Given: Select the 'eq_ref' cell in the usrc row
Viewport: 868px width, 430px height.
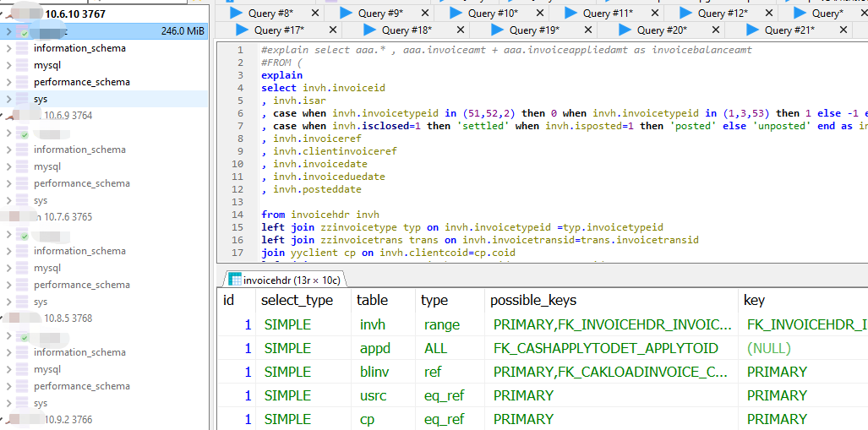Looking at the screenshot, I should click(x=444, y=395).
